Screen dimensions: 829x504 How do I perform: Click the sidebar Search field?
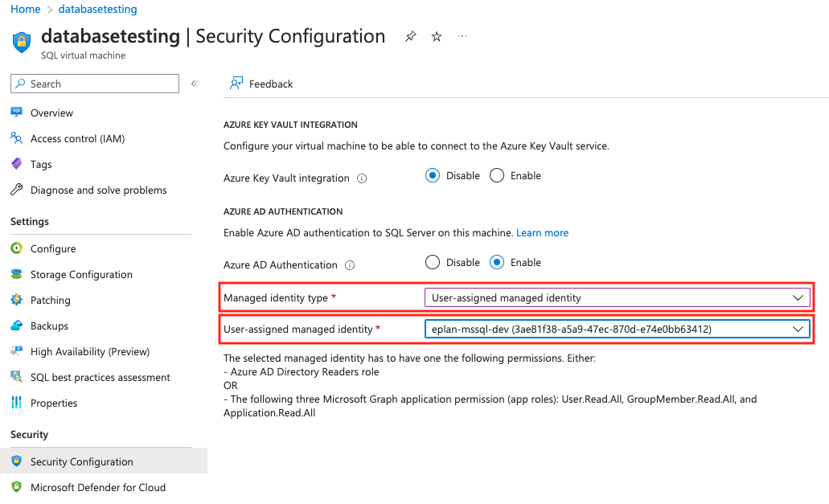[x=95, y=84]
